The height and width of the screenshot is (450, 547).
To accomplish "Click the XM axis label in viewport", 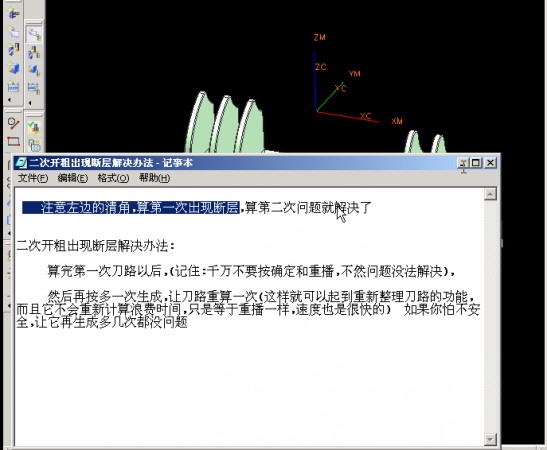I will [x=397, y=121].
